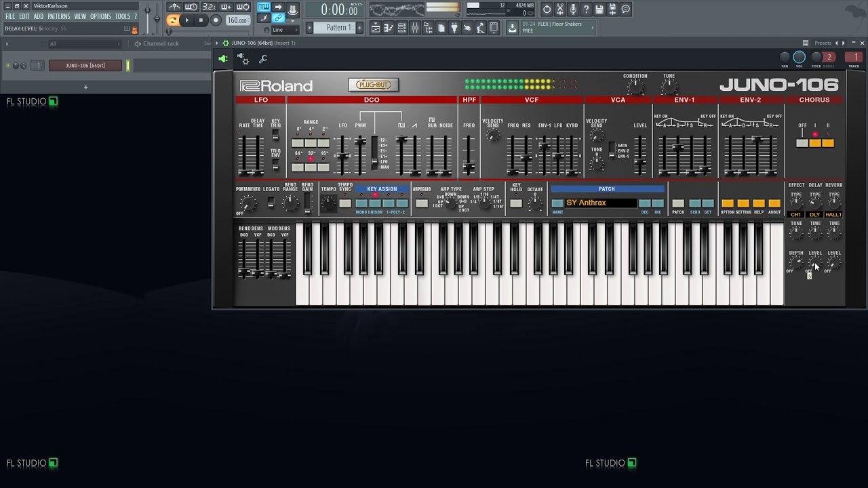Select the DCO range 16' button
Image resolution: width=868 pixels, height=488 pixels.
(323, 167)
